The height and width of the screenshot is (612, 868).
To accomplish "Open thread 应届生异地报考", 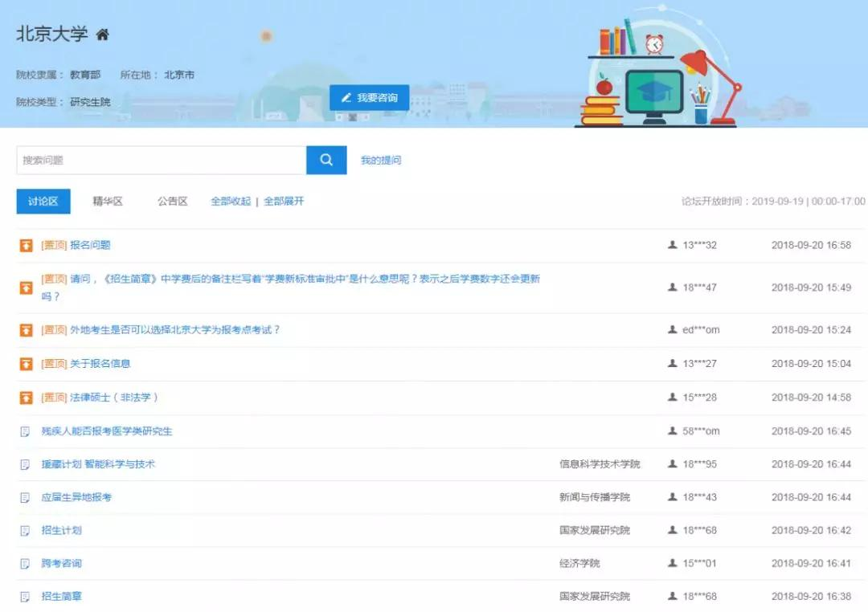I will pos(76,497).
